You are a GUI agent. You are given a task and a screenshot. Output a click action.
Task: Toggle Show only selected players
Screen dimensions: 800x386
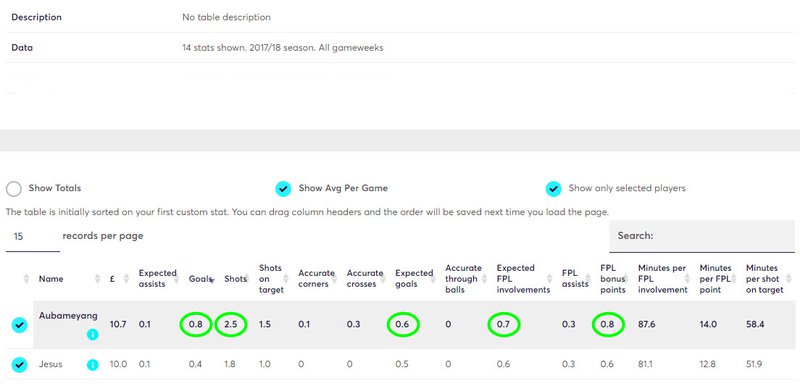[553, 189]
